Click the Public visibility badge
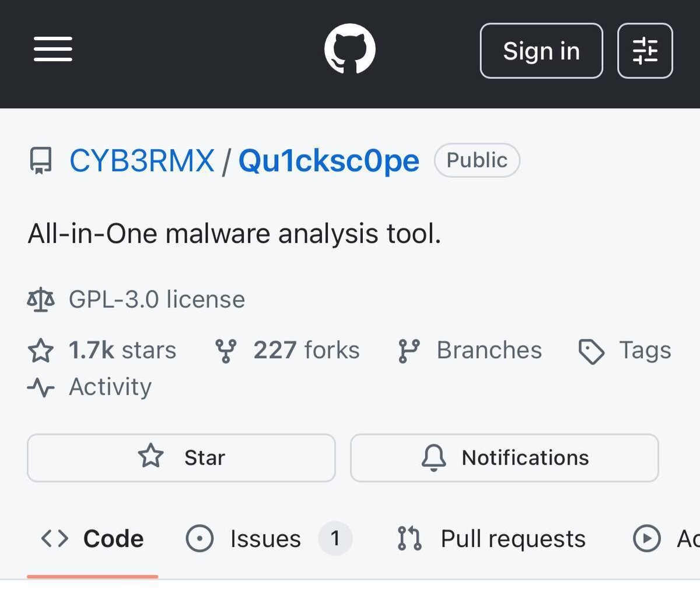 click(477, 160)
